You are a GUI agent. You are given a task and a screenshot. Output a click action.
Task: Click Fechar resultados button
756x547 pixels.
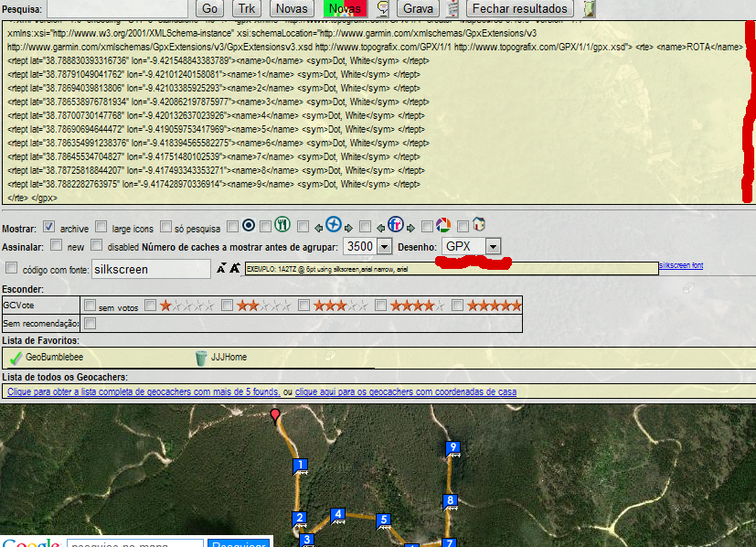[x=520, y=8]
